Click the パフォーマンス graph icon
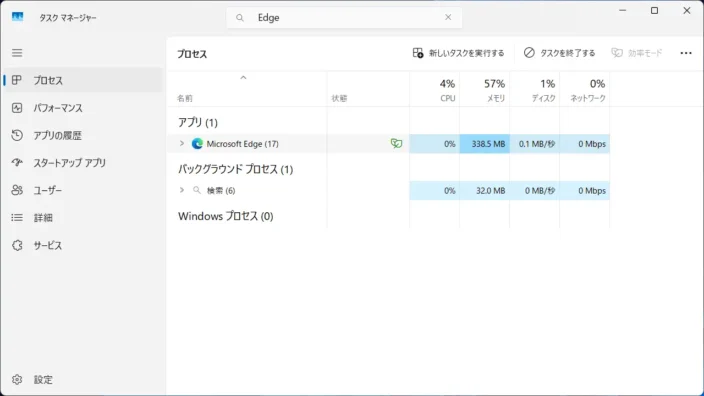704x396 pixels. point(17,108)
